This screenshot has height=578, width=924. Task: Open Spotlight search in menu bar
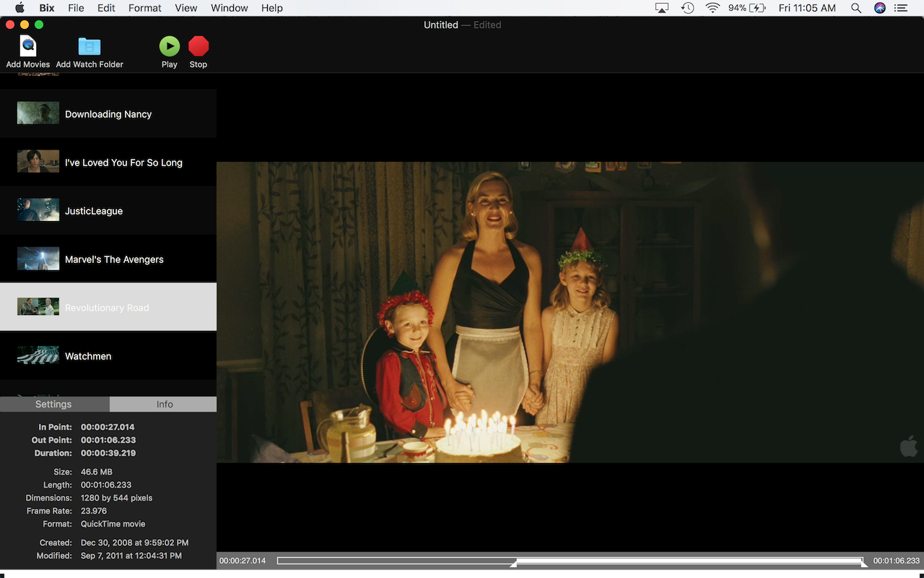(x=855, y=8)
